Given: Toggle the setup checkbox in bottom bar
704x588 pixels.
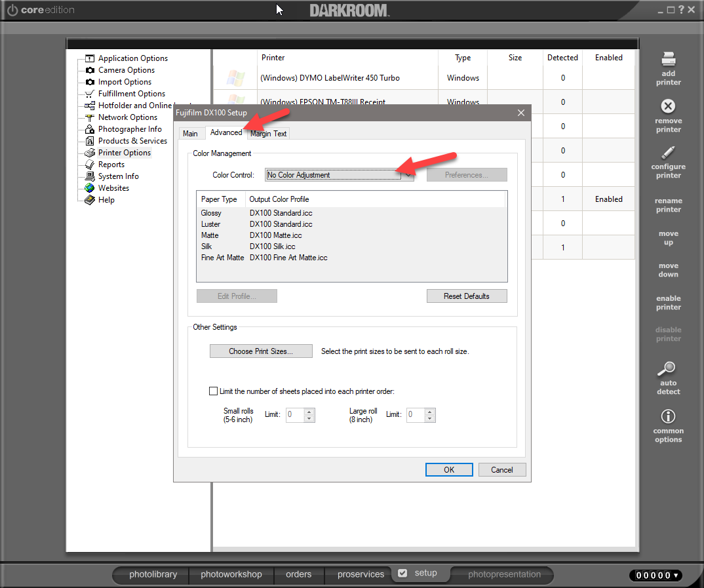Looking at the screenshot, I should (x=403, y=573).
